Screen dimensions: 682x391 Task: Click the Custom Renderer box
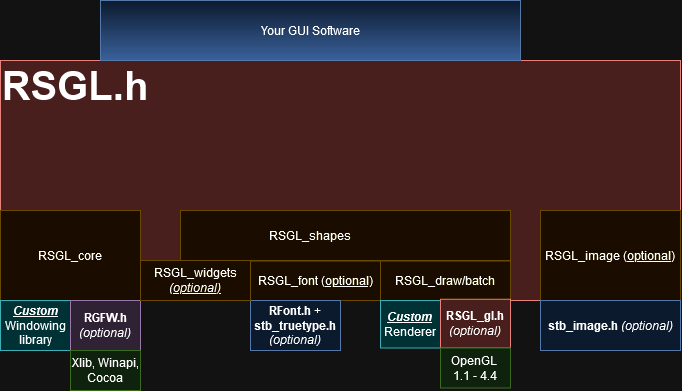click(x=410, y=324)
